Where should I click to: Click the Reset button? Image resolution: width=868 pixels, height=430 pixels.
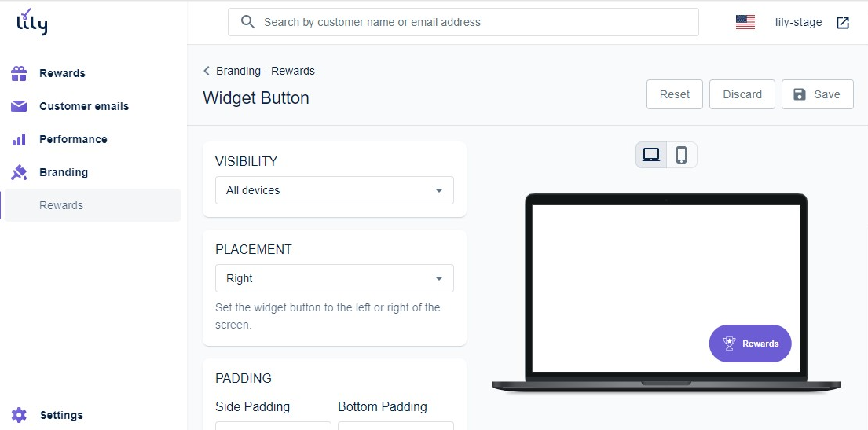point(674,94)
